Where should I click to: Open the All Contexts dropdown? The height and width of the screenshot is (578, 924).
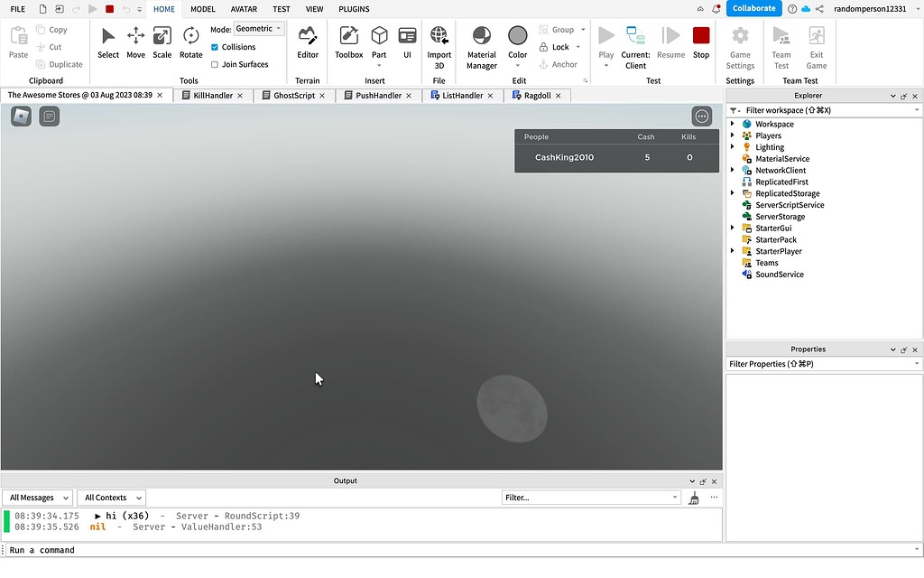coord(111,498)
